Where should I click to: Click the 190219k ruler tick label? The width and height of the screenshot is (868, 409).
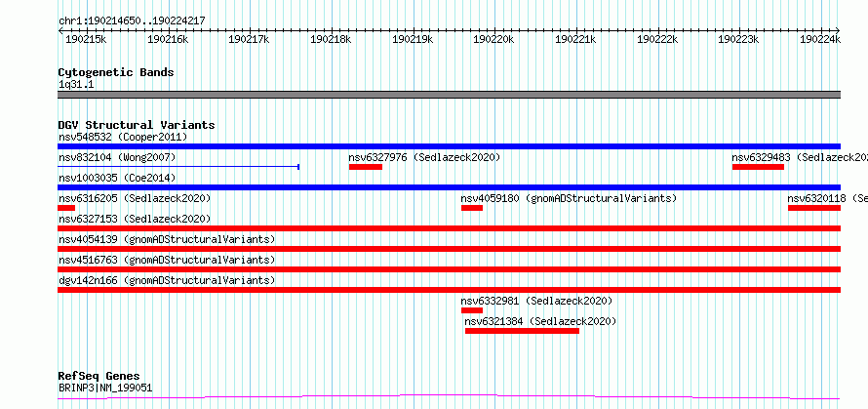click(x=413, y=39)
